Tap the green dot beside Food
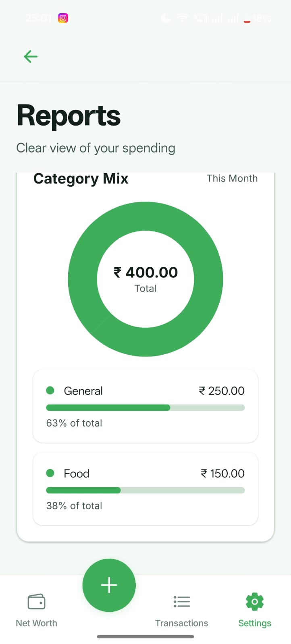Image resolution: width=291 pixels, height=644 pixels. pos(50,473)
